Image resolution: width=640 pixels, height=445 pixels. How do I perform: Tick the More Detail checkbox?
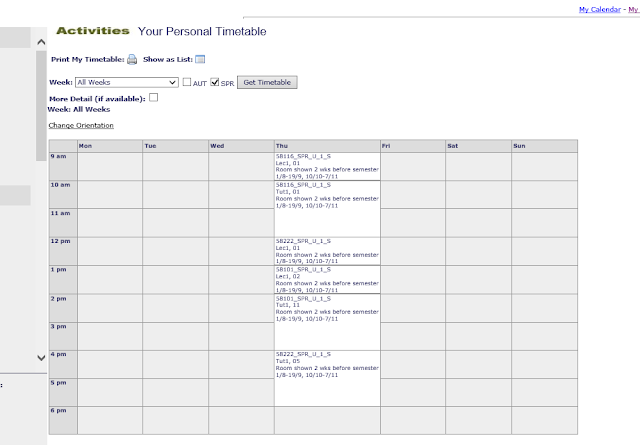click(x=153, y=98)
